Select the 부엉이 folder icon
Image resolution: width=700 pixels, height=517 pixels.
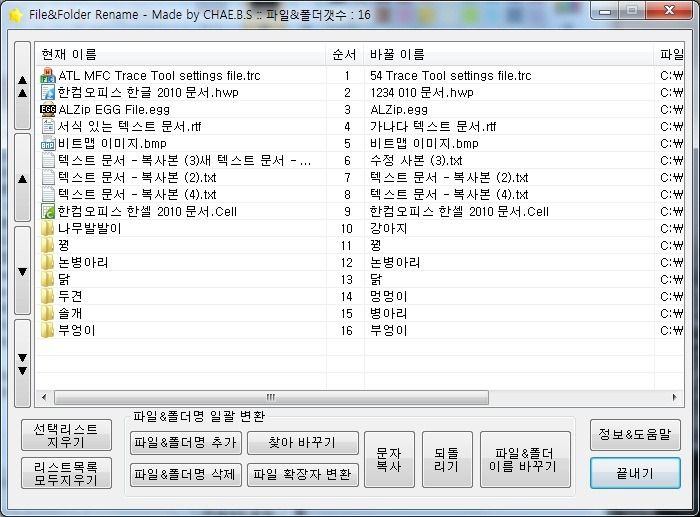pos(48,330)
